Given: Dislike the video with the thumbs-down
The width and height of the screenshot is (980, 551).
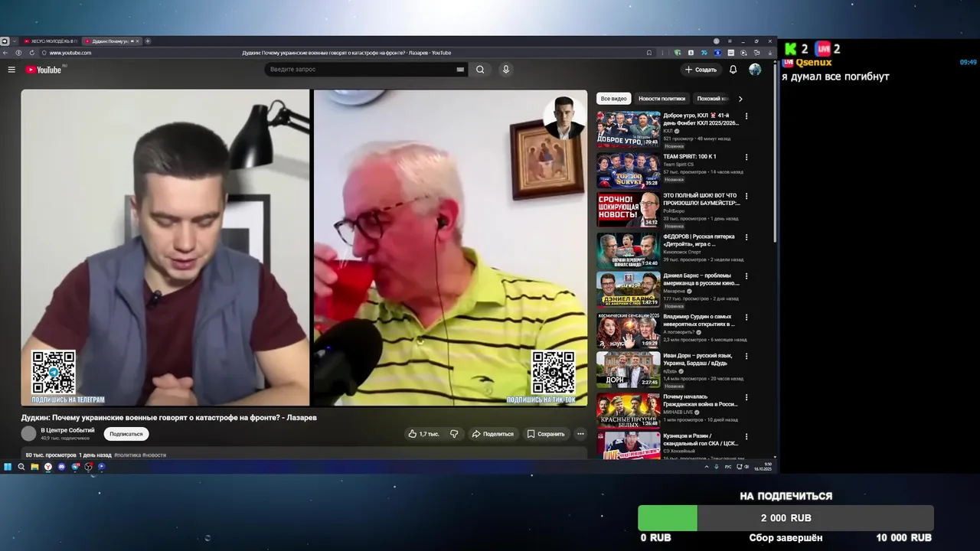Looking at the screenshot, I should (x=454, y=434).
